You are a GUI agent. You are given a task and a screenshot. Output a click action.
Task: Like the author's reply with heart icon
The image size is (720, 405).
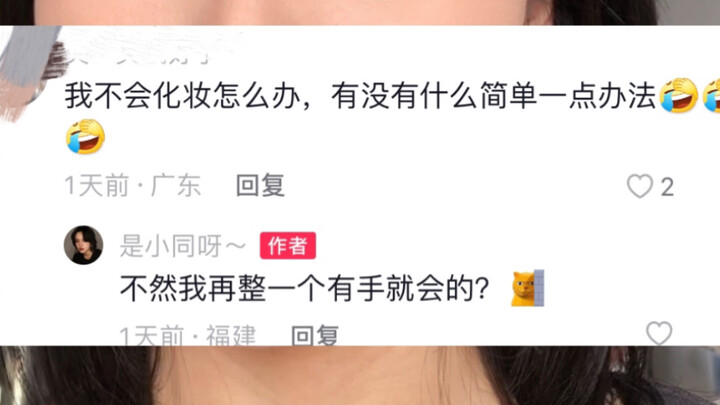tap(659, 333)
